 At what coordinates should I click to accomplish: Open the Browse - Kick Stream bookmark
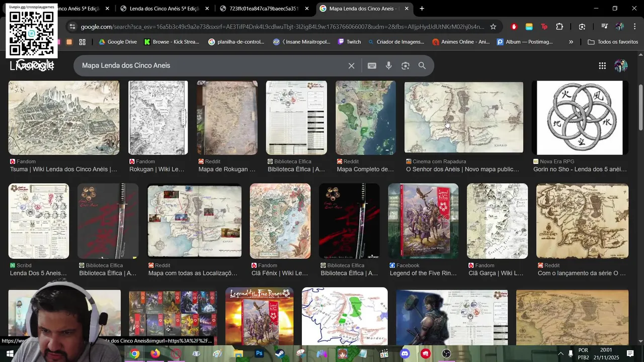pos(172,42)
